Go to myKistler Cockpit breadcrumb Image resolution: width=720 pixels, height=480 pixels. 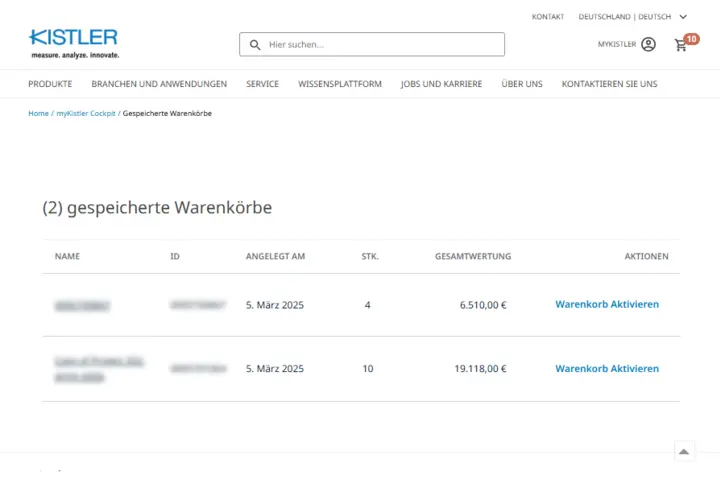click(86, 113)
